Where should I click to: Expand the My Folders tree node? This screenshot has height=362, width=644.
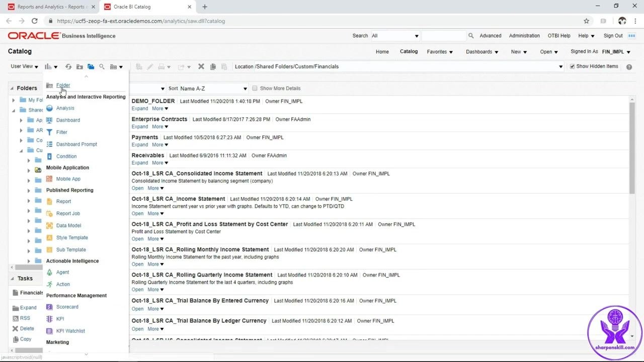click(x=14, y=100)
